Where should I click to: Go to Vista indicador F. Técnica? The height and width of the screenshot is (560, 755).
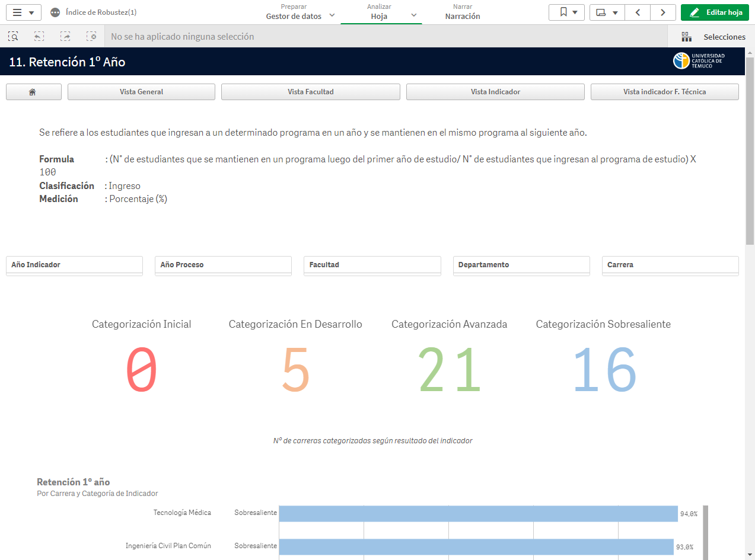(x=665, y=92)
